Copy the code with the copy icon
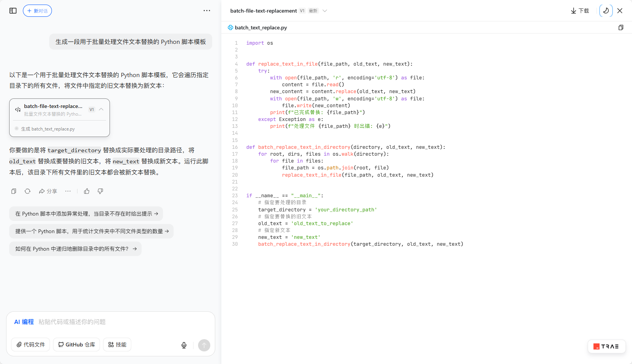The height and width of the screenshot is (364, 632). pyautogui.click(x=621, y=27)
